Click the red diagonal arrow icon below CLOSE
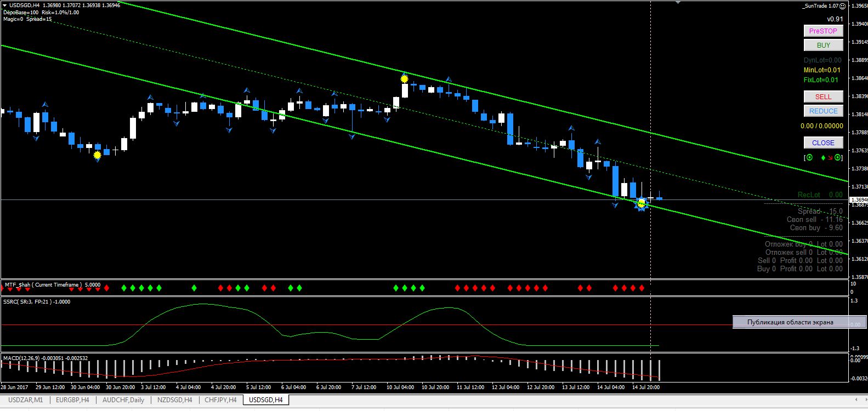Image resolution: width=868 pixels, height=411 pixels. 830,158
